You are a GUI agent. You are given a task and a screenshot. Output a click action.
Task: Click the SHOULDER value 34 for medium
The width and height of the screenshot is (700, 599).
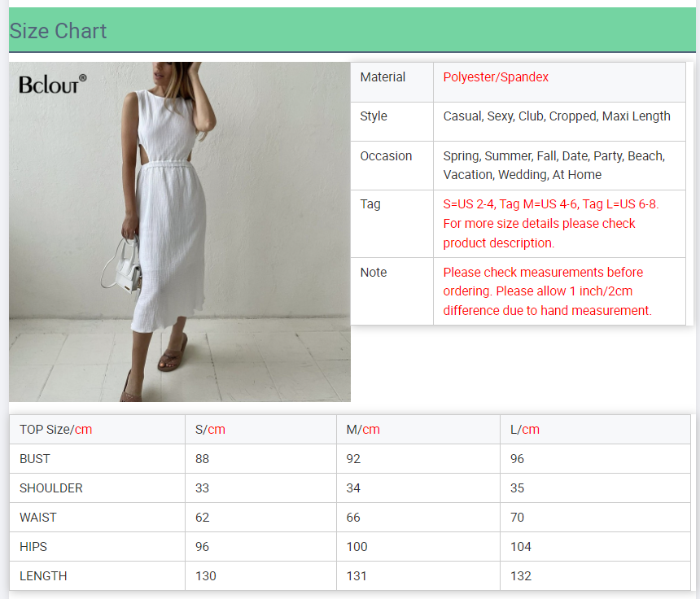point(354,488)
